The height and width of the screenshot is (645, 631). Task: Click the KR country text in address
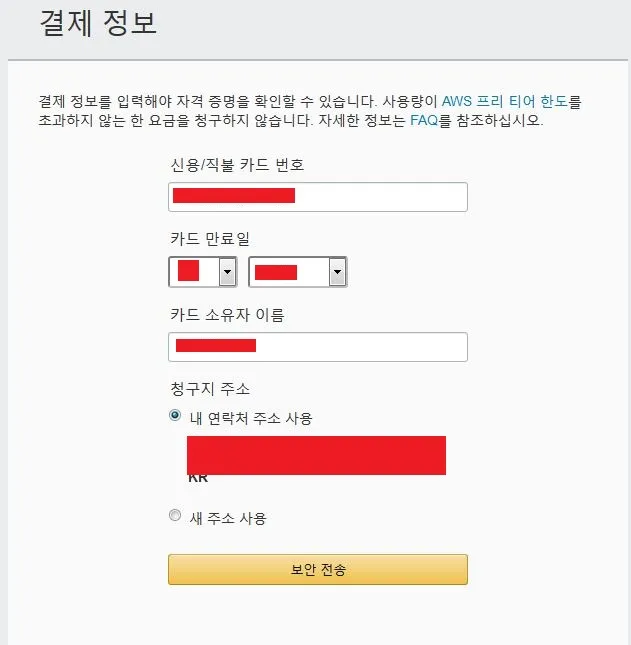[x=198, y=478]
